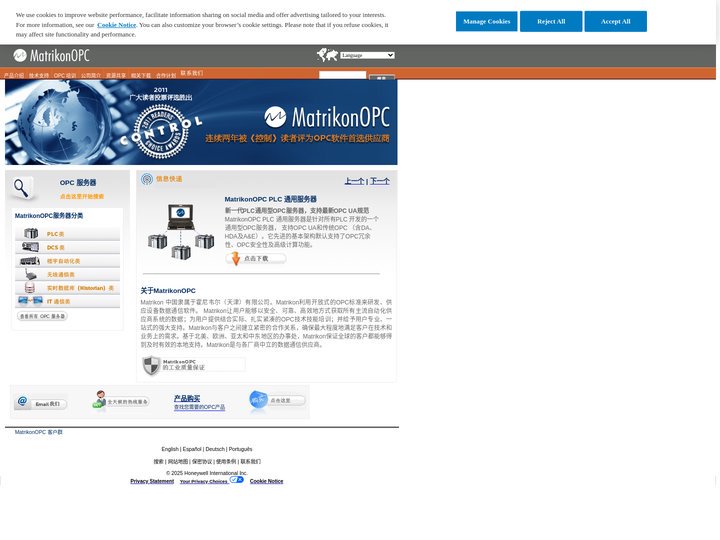Image resolution: width=720 pixels, height=540 pixels.
Task: Switch to Deutsch language link
Action: click(215, 449)
